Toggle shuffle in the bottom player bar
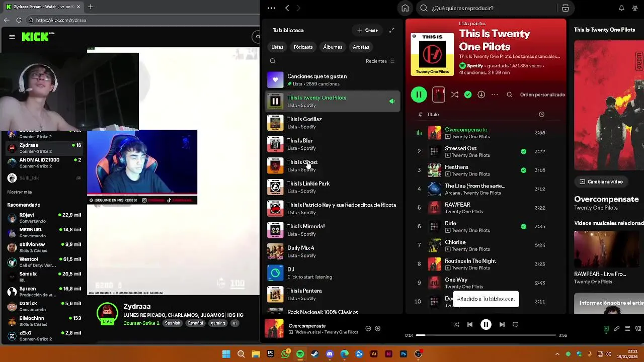Image resolution: width=644 pixels, height=362 pixels. pos(456,325)
